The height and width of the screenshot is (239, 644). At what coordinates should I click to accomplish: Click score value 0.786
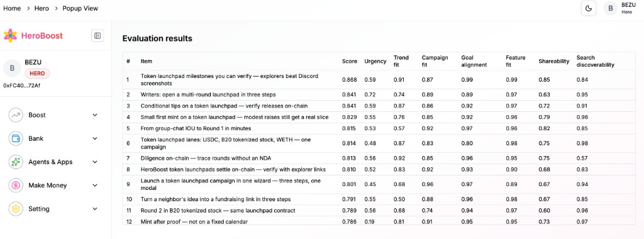pyautogui.click(x=350, y=222)
